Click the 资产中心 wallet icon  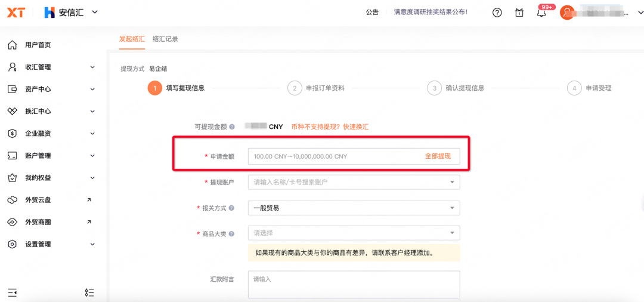[13, 89]
